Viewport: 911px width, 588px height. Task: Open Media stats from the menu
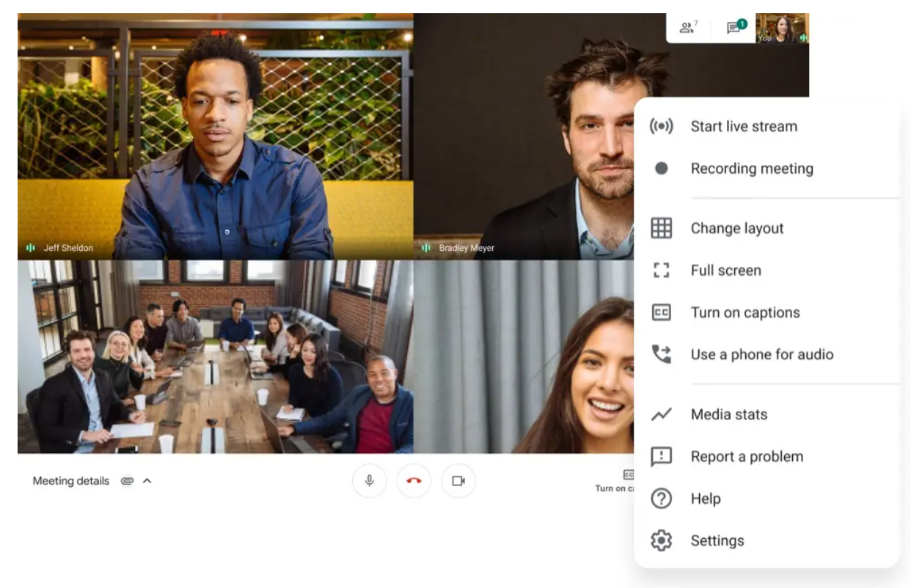click(x=728, y=414)
